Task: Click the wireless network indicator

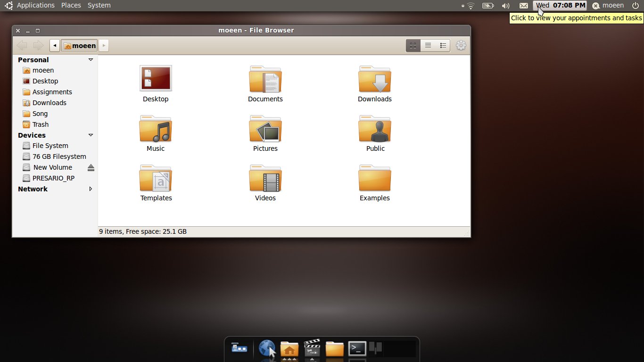Action: (470, 6)
